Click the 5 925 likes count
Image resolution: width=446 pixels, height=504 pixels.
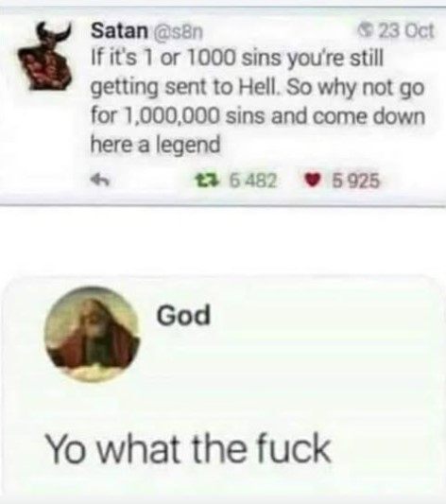[355, 181]
